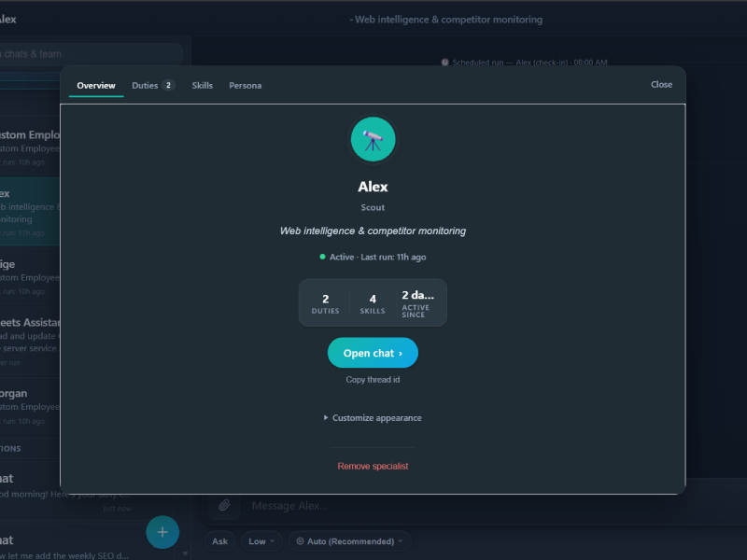747x560 pixels.
Task: Expand Customize appearance section
Action: tap(373, 417)
